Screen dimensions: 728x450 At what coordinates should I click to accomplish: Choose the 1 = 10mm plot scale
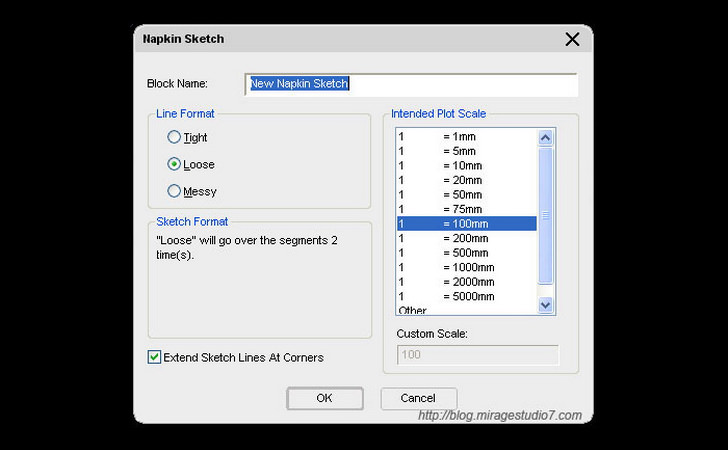(467, 165)
